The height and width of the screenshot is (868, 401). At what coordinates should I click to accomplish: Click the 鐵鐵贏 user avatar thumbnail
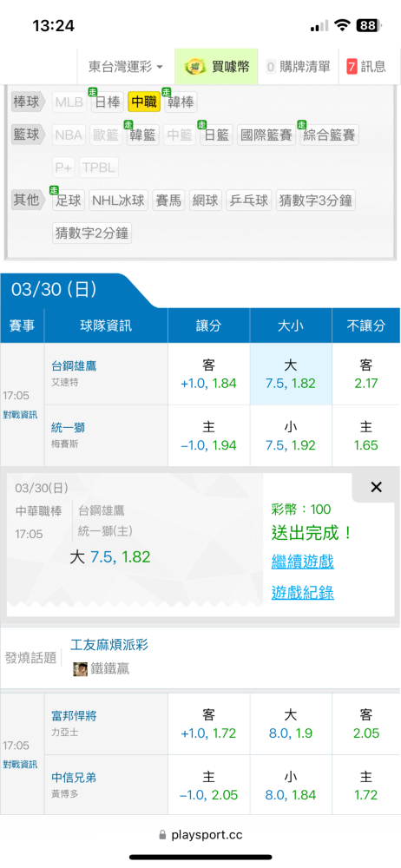[x=81, y=668]
